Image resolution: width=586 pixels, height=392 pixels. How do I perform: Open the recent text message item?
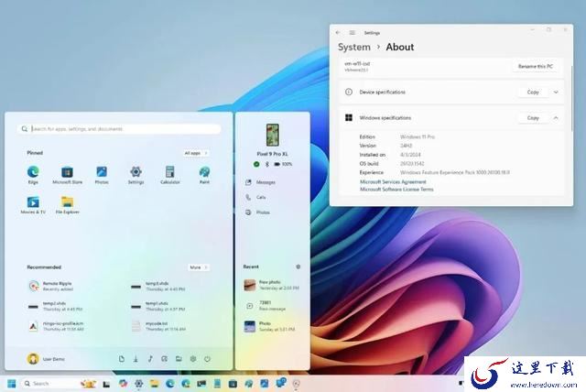tap(266, 306)
